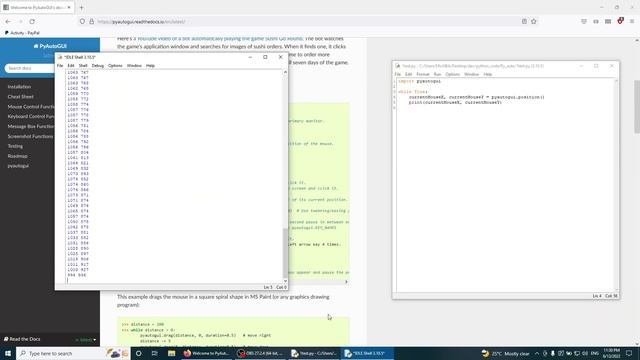The width and height of the screenshot is (640, 360).
Task: Reload the page with the refresh icon
Action: point(32,21)
